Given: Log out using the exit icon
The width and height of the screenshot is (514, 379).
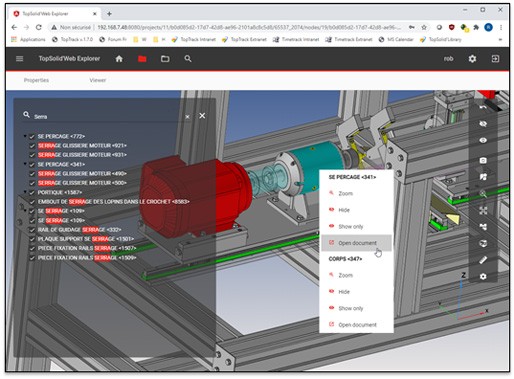Looking at the screenshot, I should click(x=495, y=59).
